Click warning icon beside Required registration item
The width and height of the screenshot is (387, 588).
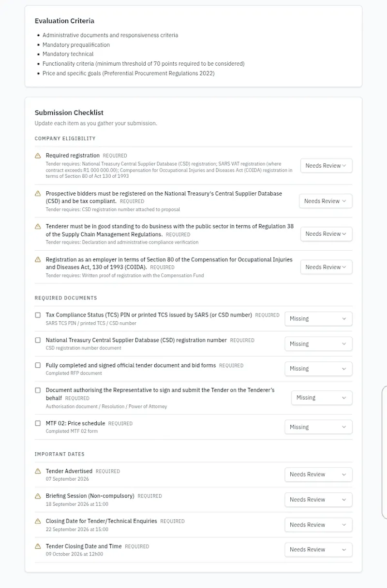[38, 156]
